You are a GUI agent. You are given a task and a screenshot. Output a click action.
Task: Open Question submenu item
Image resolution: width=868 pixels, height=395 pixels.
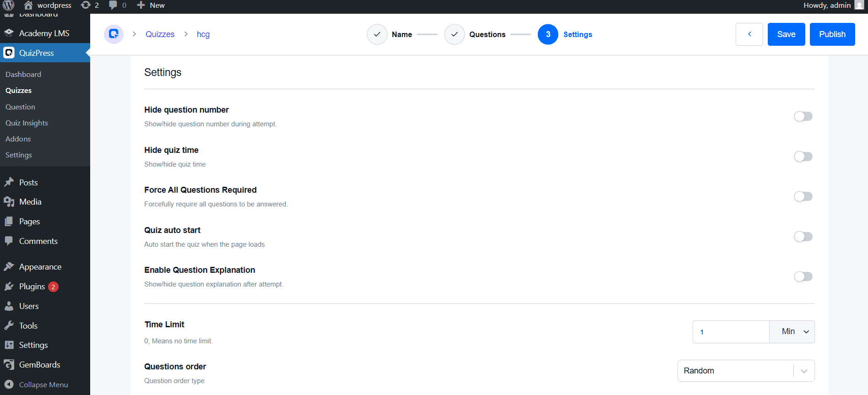point(20,107)
